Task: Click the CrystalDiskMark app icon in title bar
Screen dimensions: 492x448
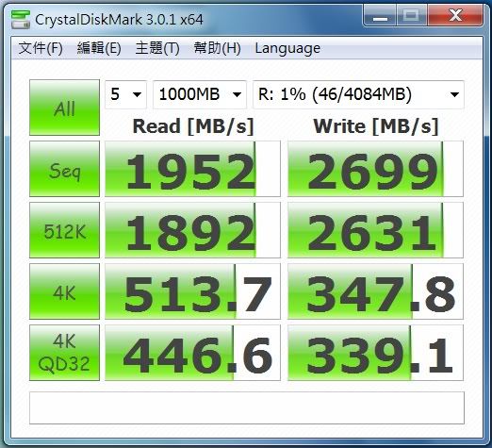Action: point(21,20)
